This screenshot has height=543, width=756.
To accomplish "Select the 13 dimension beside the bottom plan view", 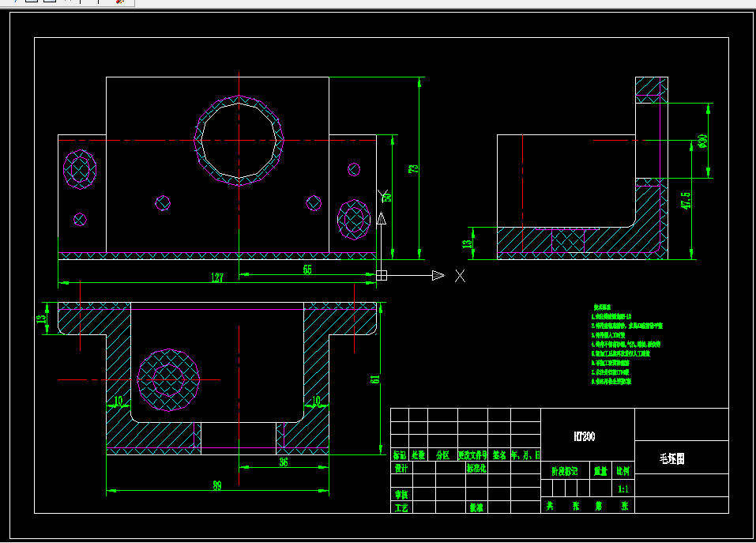I will pyautogui.click(x=41, y=318).
